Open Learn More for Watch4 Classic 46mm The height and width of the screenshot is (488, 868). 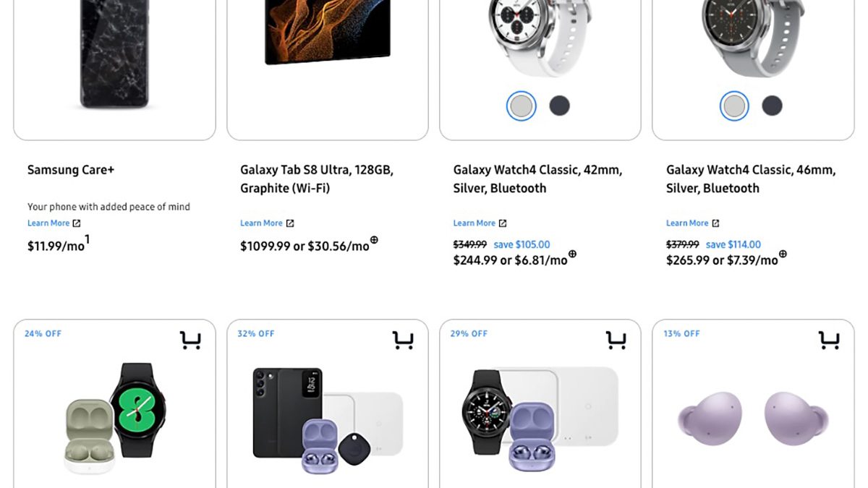(x=687, y=223)
